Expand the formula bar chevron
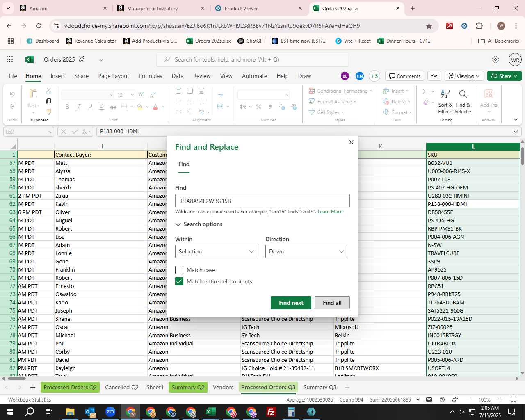The image size is (525, 420). tap(516, 132)
